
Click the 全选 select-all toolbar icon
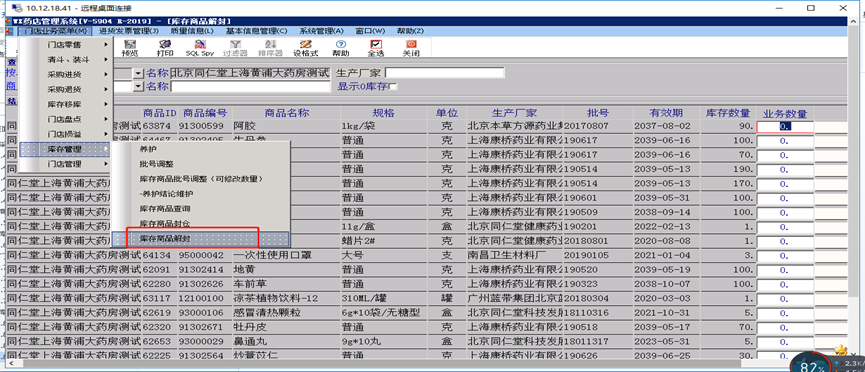tap(376, 47)
